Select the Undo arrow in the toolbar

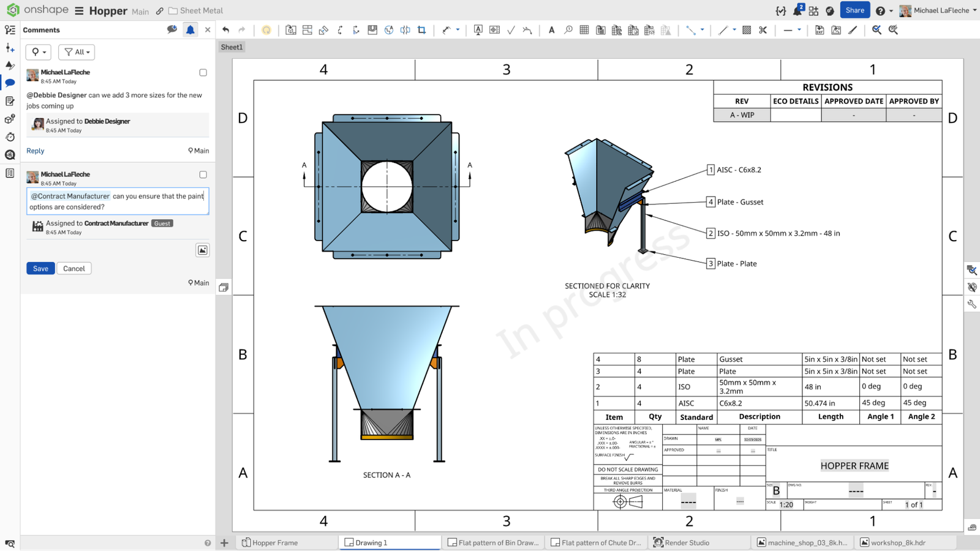pos(227,29)
